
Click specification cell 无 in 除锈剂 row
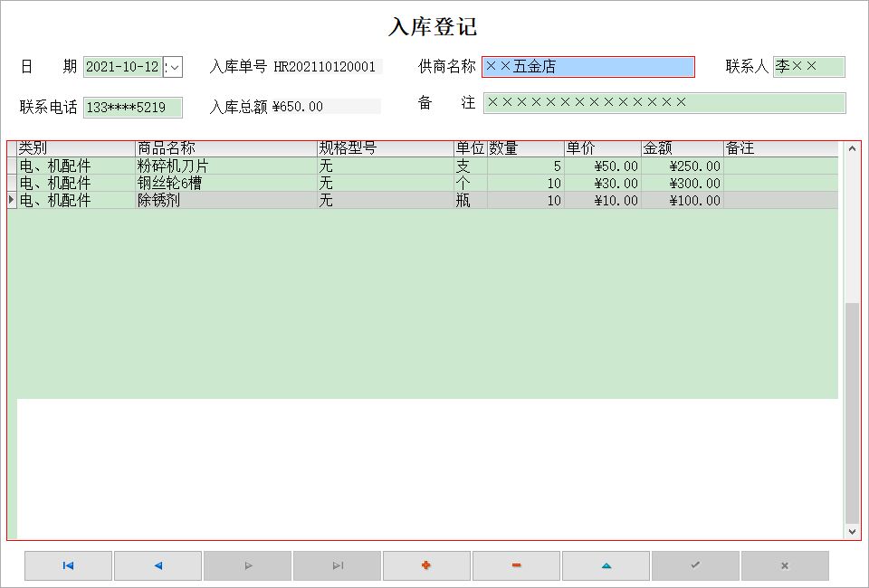(386, 201)
